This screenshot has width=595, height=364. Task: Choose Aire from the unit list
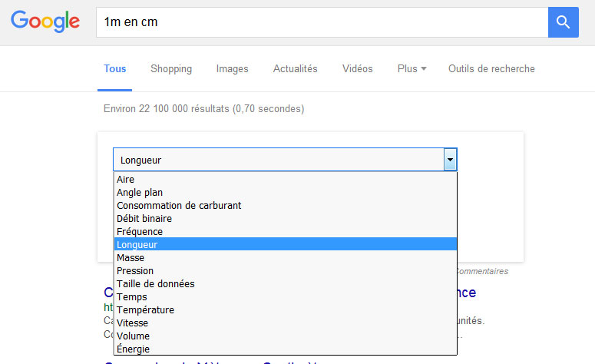coord(126,180)
